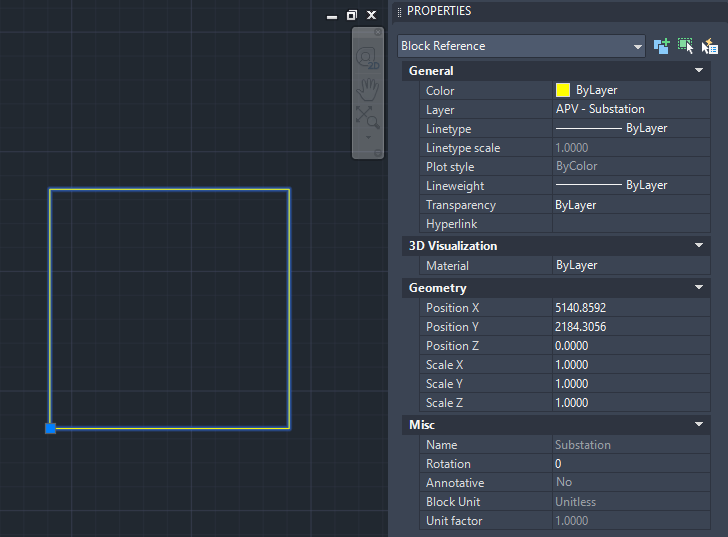Viewport: 728px width, 537px height.
Task: Collapse the General section
Action: click(x=699, y=71)
